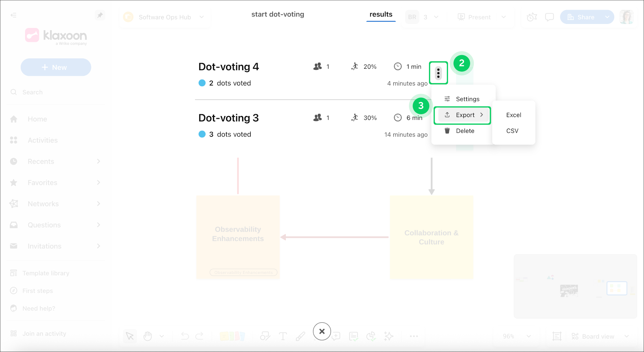The width and height of the screenshot is (644, 352).
Task: Click the AI sparkle tool icon
Action: click(x=389, y=336)
